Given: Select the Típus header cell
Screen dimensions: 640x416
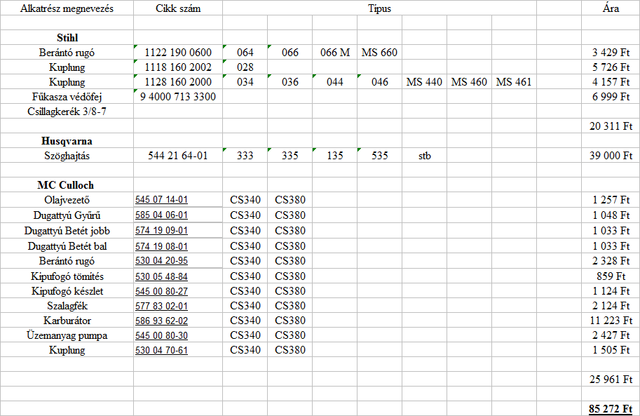Looking at the screenshot, I should coord(380,8).
